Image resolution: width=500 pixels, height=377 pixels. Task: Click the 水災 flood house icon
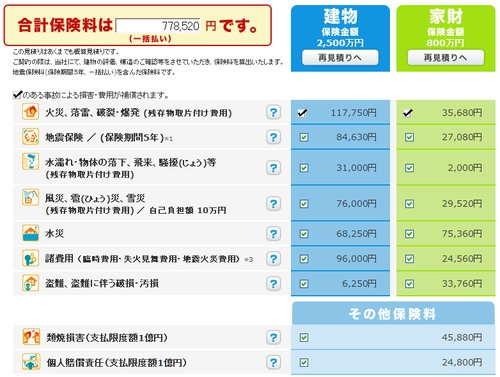(x=31, y=233)
